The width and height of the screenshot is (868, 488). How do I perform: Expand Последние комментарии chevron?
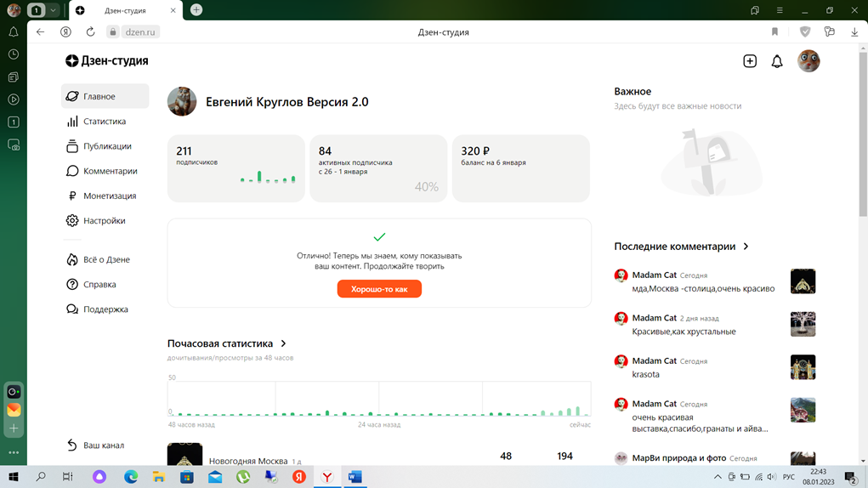point(746,247)
